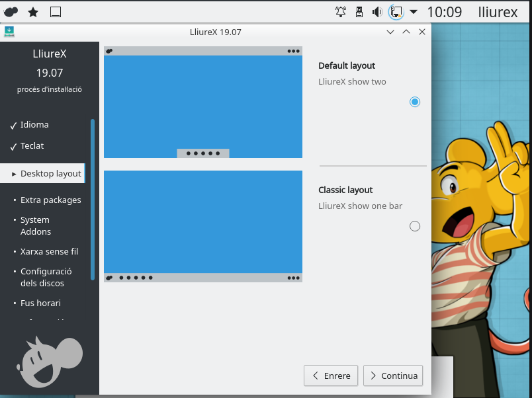Click the Continua button

(x=393, y=376)
